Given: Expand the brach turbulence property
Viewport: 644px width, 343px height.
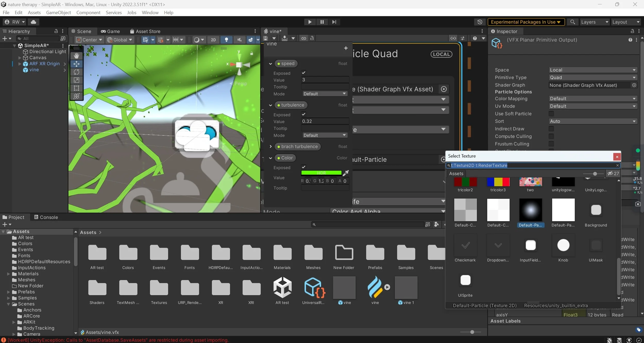Looking at the screenshot, I should click(270, 147).
